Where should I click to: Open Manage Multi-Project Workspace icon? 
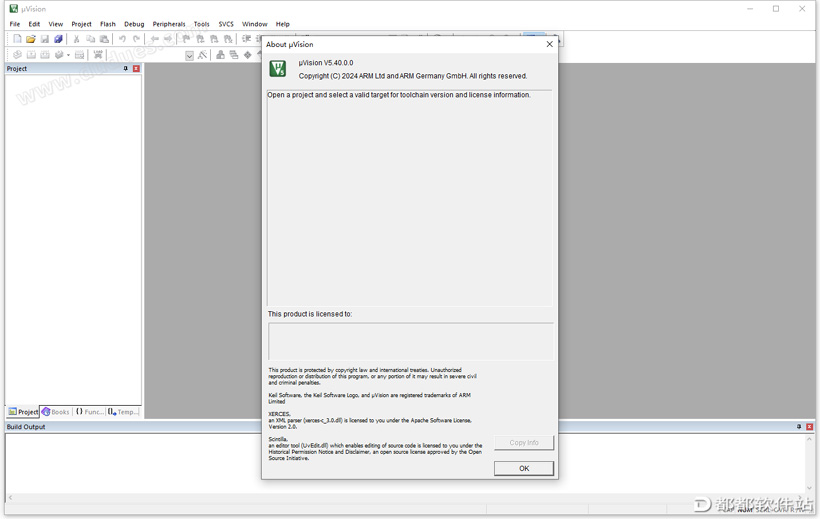tap(234, 54)
